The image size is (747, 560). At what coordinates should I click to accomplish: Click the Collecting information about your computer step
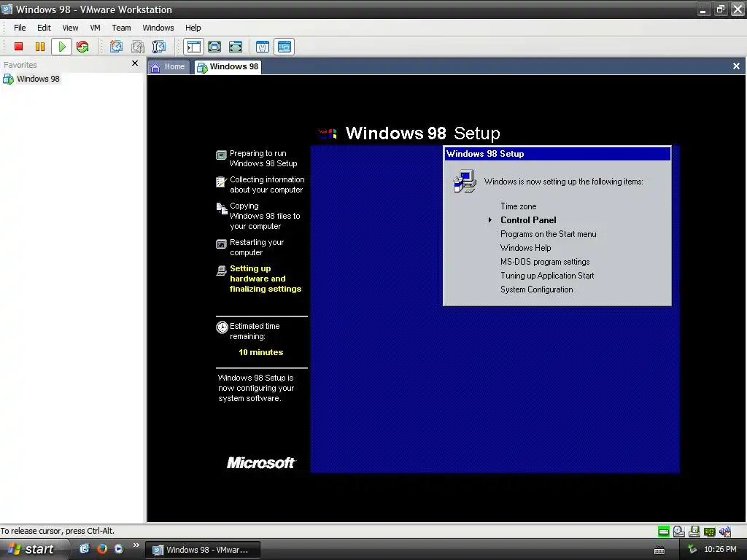(267, 184)
